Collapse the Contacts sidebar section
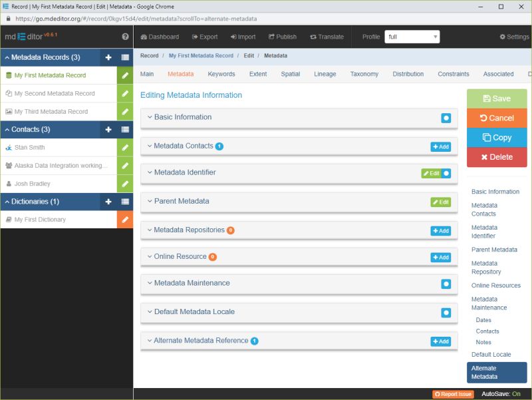This screenshot has height=400, width=532. (x=27, y=129)
